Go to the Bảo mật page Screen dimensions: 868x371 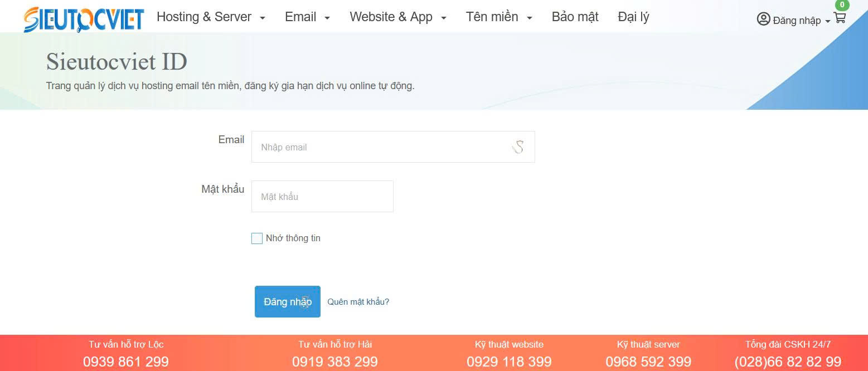575,17
